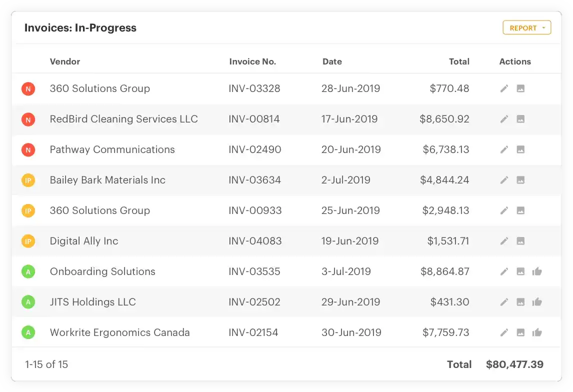Viewport: 573px width, 392px height.
Task: Toggle approval thumbs-up on INV-02154
Action: (x=537, y=332)
